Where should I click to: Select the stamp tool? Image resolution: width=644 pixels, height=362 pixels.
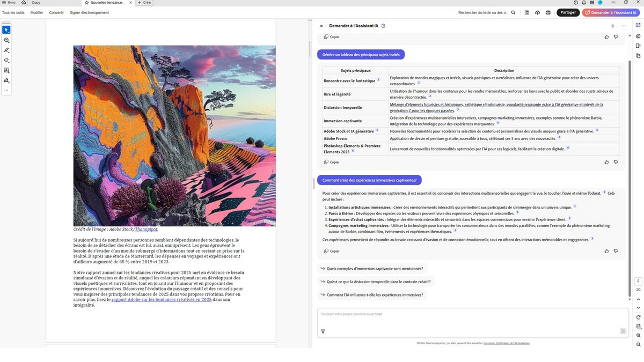point(6,80)
